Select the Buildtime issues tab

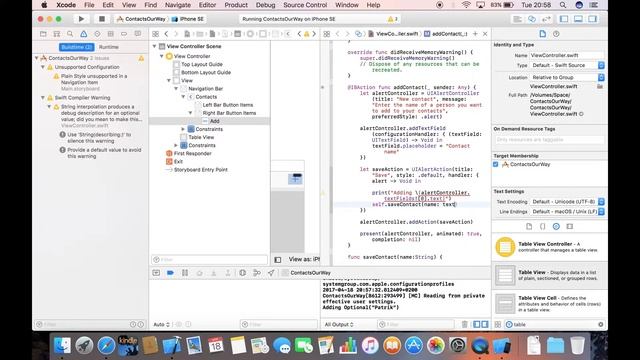(77, 47)
